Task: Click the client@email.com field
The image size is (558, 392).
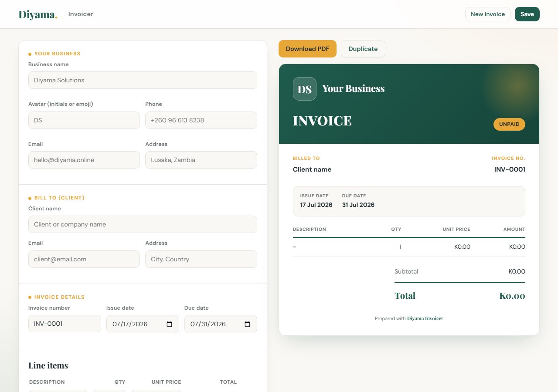Action: click(x=84, y=259)
